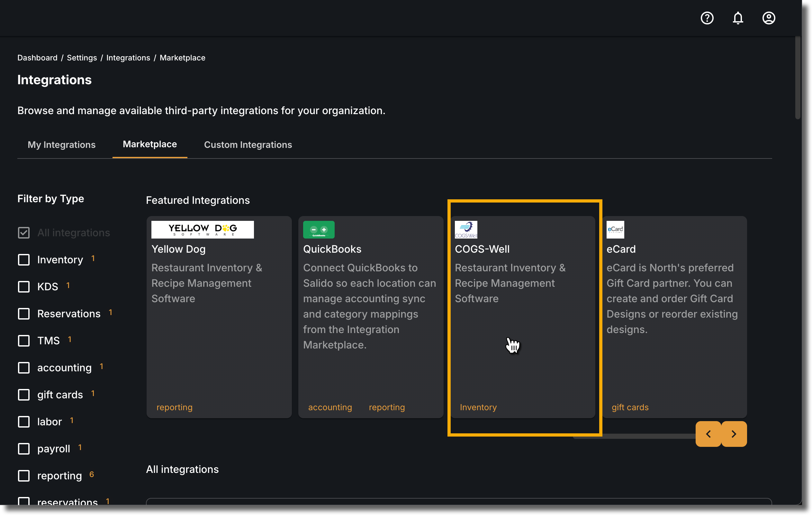The image size is (812, 515).
Task: Click the reporting filter count of 6
Action: [x=91, y=474]
